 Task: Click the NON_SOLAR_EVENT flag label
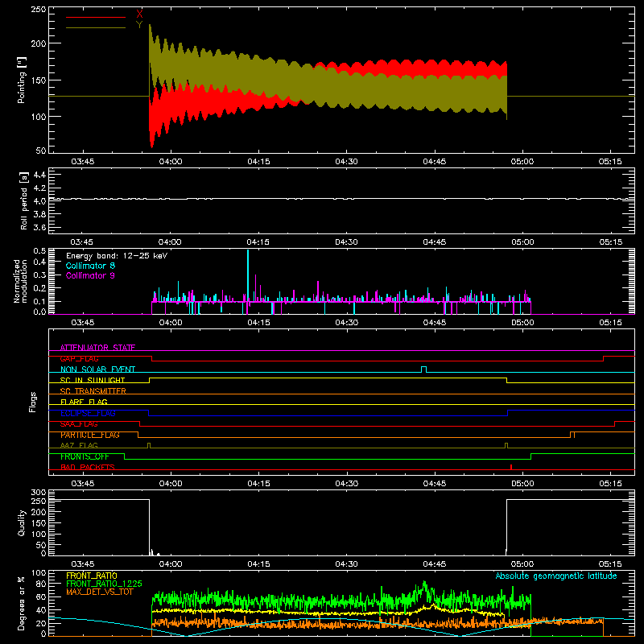[97, 369]
